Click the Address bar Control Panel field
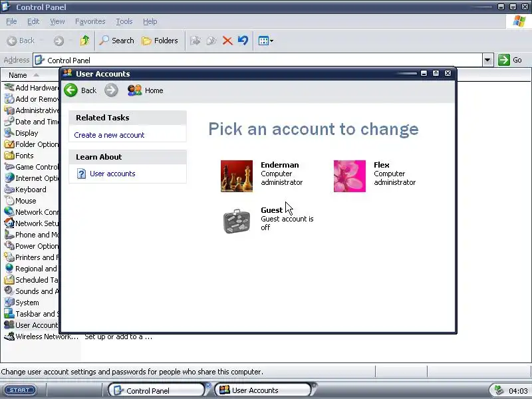The height and width of the screenshot is (399, 532). [258, 60]
